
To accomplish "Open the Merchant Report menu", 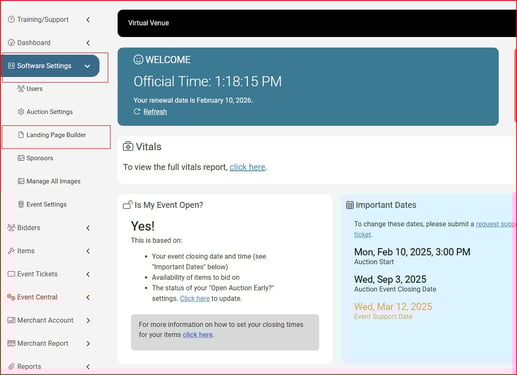I will [43, 343].
